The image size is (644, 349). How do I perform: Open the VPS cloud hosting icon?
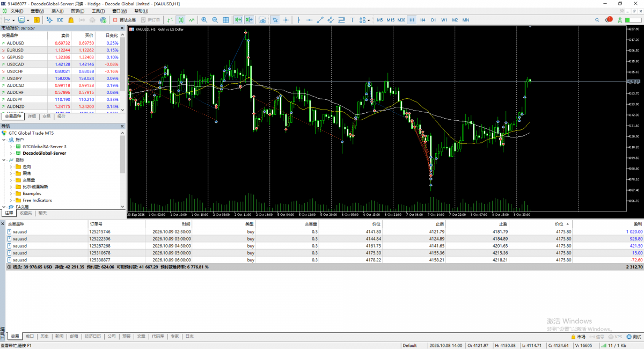(92, 20)
